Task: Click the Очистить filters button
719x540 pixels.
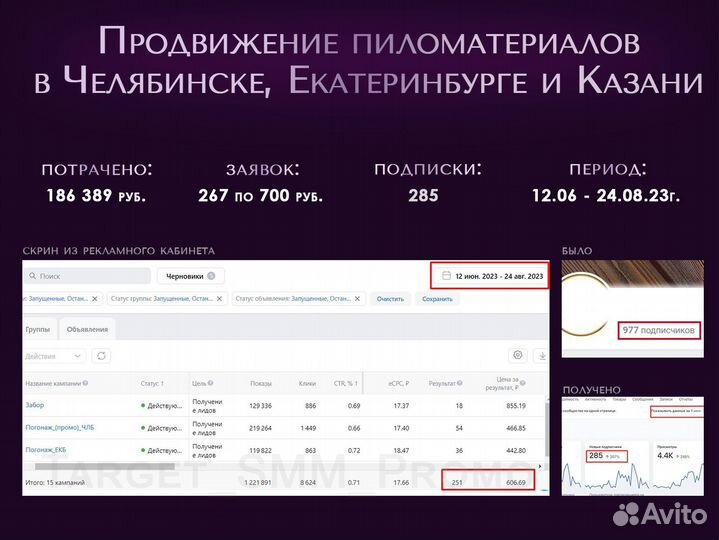Action: coord(390,299)
